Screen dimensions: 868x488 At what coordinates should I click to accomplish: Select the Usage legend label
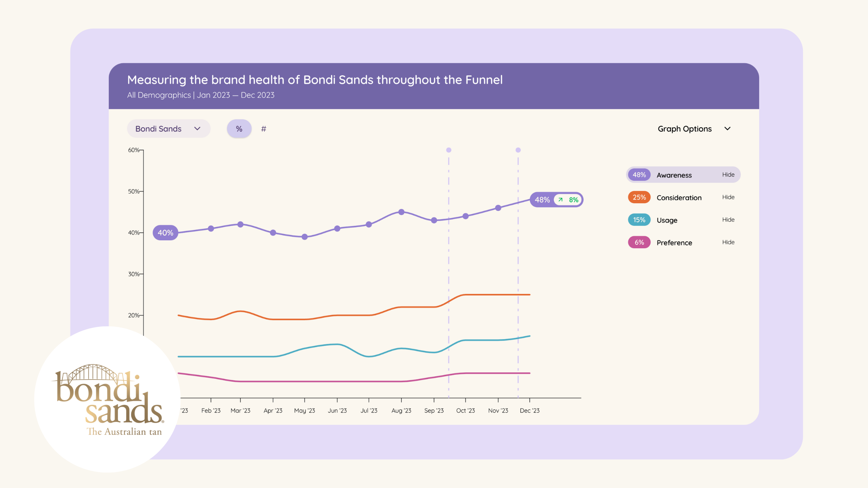point(667,220)
